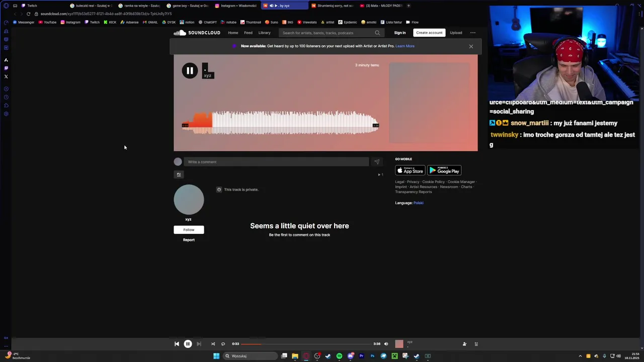Viewport: 644px width, 362px height.
Task: Dismiss the Artist Pro announcement banner
Action: (x=471, y=46)
